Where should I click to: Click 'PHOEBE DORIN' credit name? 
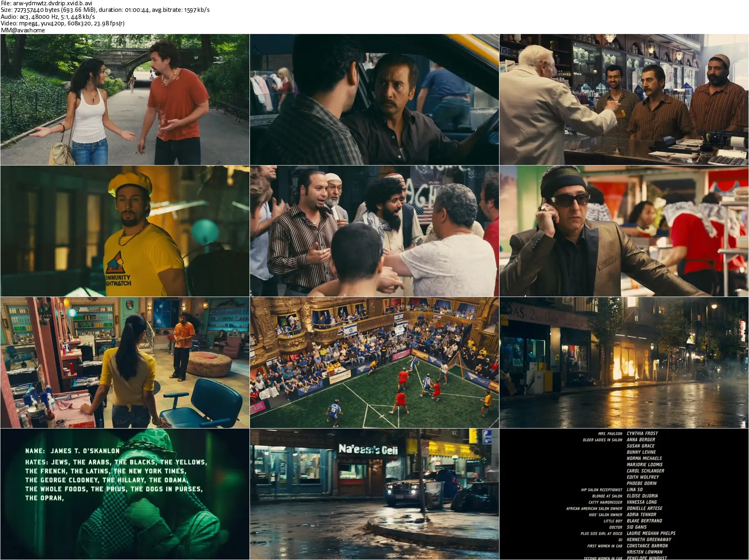pyautogui.click(x=642, y=483)
